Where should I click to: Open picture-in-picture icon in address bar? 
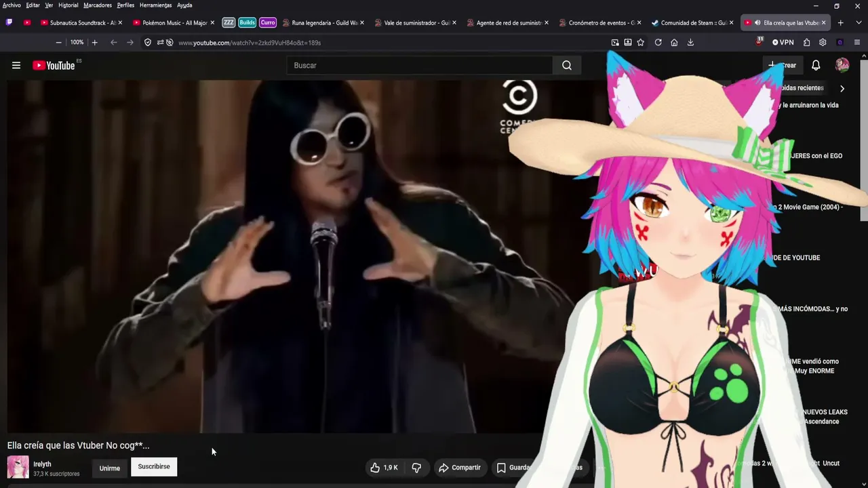click(x=615, y=42)
